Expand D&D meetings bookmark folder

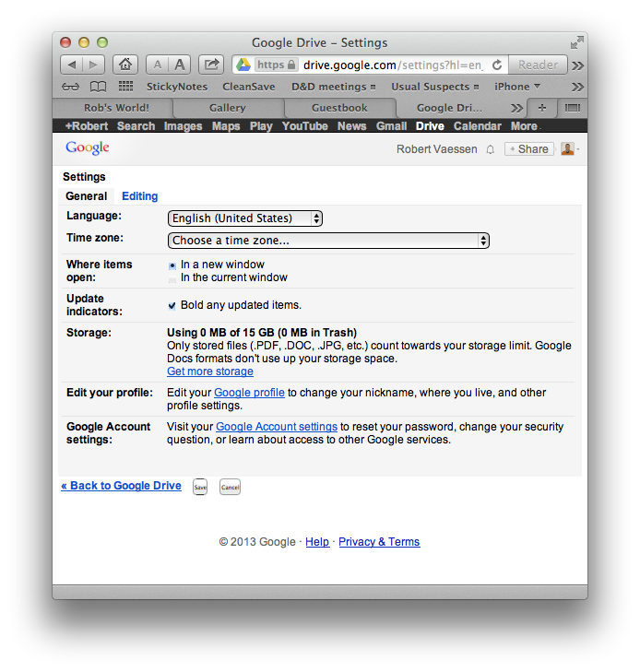coord(334,87)
